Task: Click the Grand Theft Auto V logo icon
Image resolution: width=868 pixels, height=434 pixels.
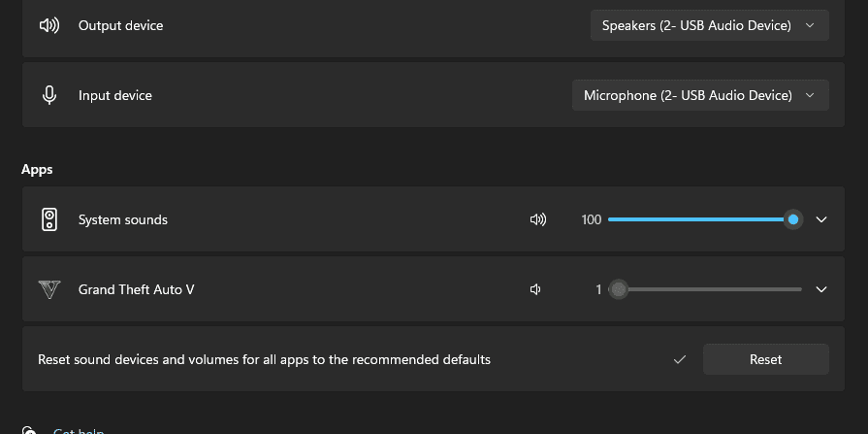Action: 49,289
